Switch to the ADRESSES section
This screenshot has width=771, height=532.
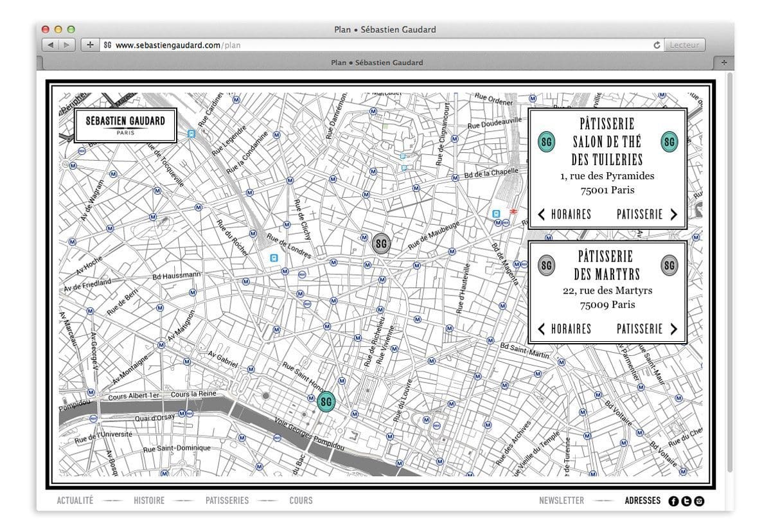tap(643, 501)
